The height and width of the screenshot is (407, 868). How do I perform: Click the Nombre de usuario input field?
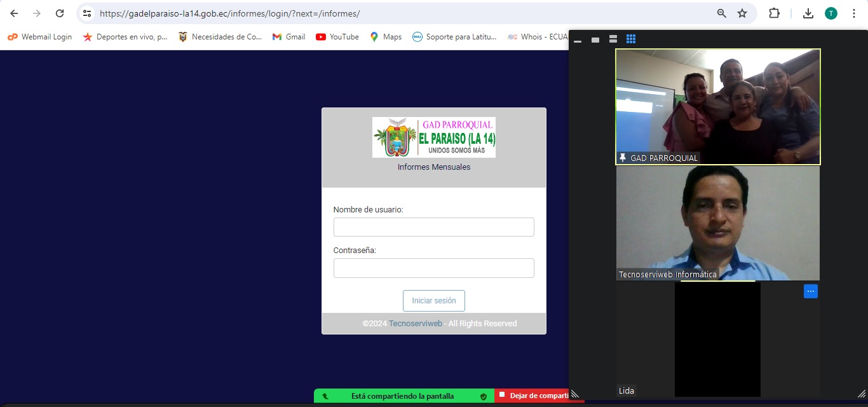[x=433, y=227]
